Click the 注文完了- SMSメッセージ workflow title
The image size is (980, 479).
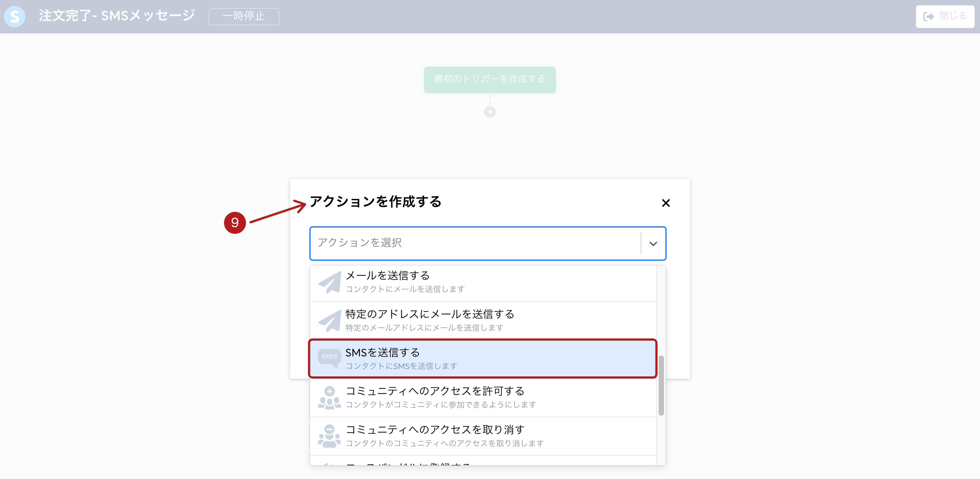tap(117, 16)
